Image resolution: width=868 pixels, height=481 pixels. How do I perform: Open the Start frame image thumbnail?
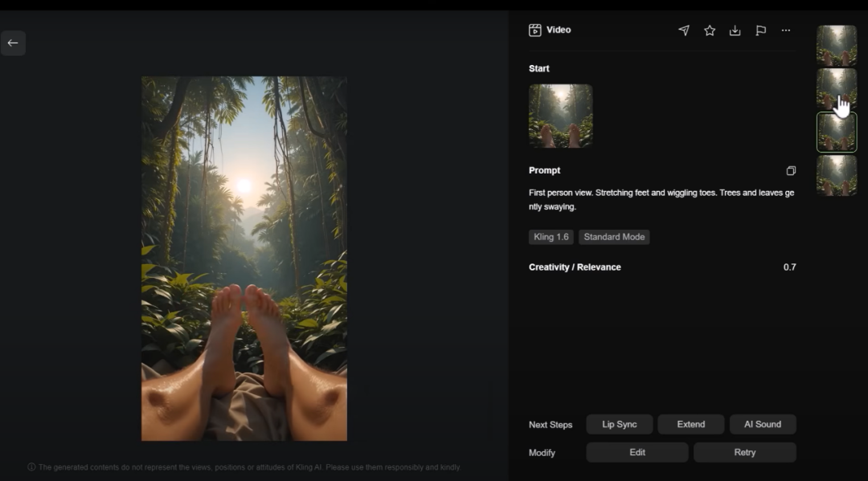(560, 116)
